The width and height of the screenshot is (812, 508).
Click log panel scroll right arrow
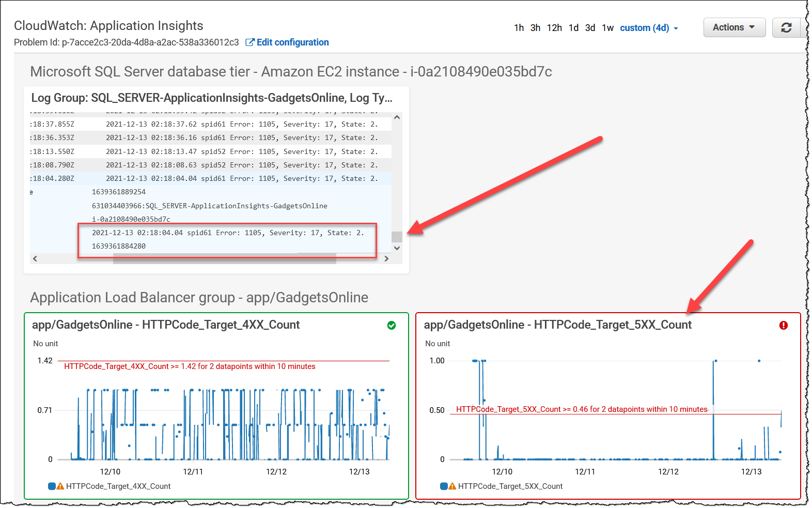(x=386, y=258)
